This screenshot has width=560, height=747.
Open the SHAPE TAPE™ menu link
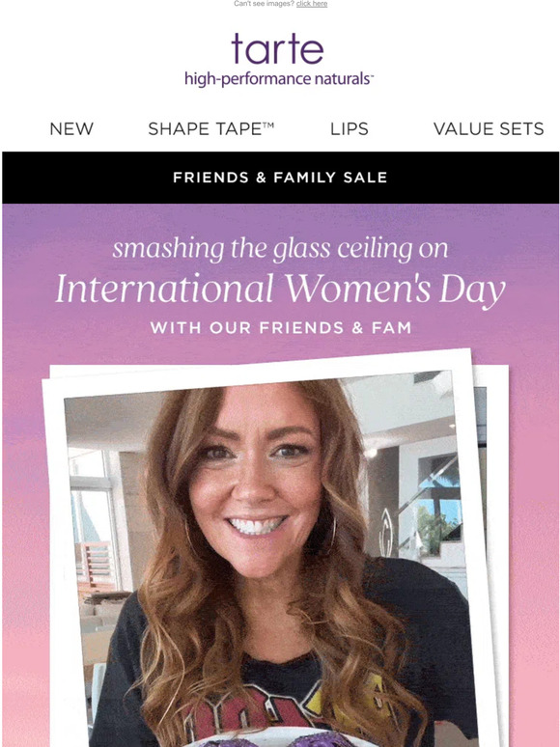(210, 128)
